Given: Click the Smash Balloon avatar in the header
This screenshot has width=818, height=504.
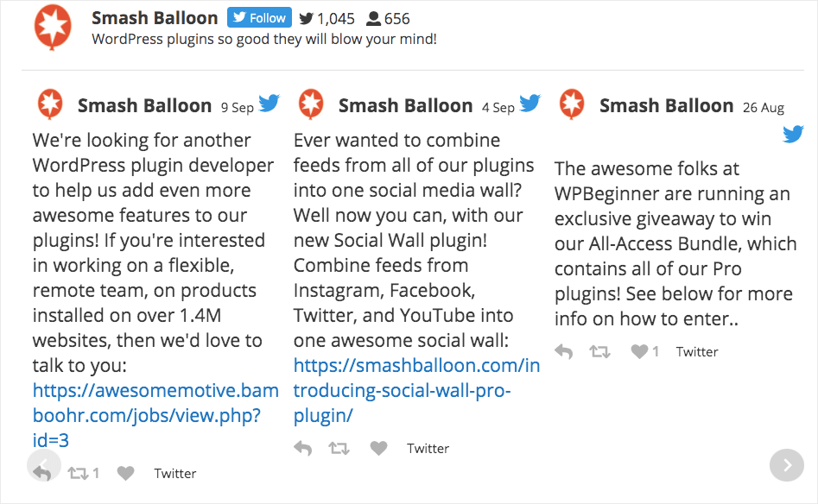Looking at the screenshot, I should click(52, 27).
